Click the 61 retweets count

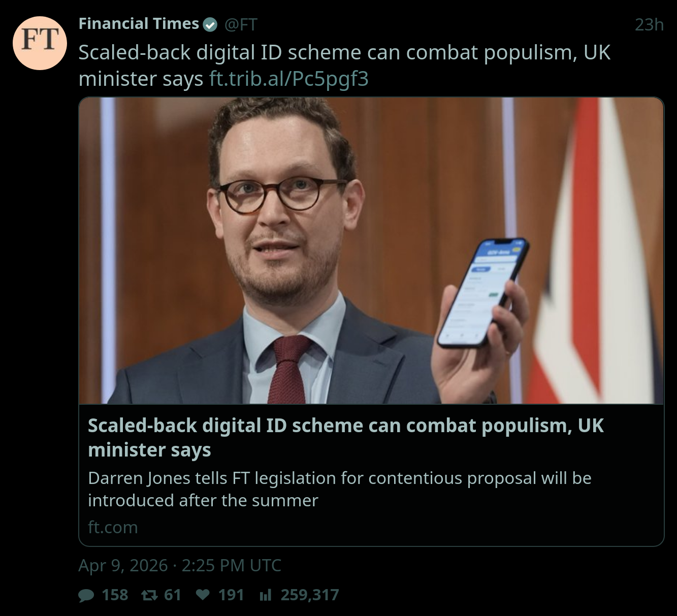pyautogui.click(x=173, y=595)
